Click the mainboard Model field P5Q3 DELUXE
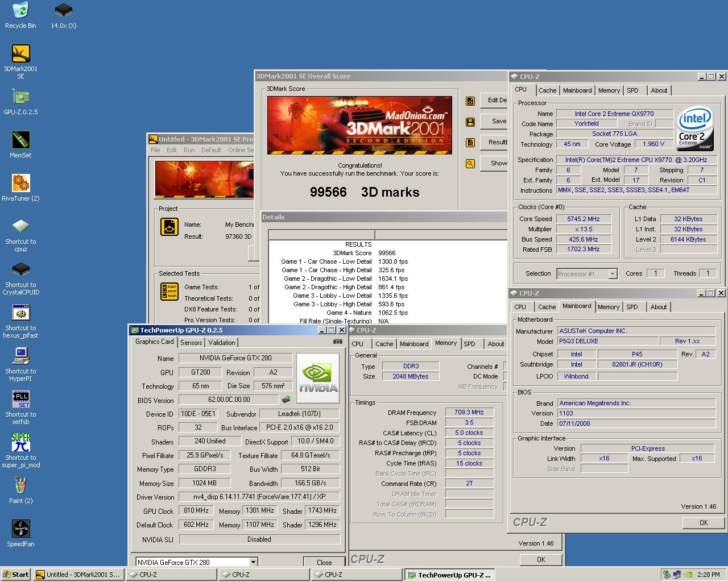 click(x=607, y=341)
